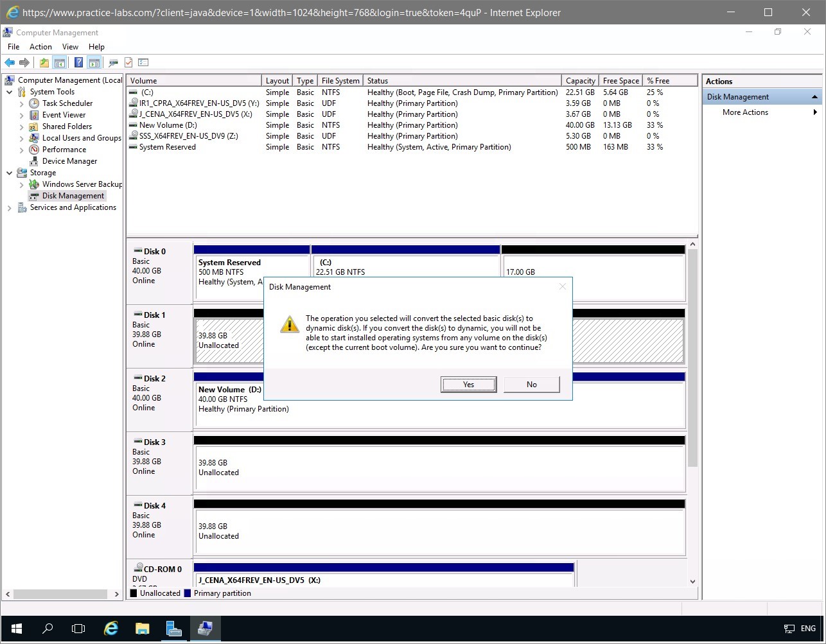Viewport: 826px width, 644px height.
Task: Click the checklist settings toolbar icon
Action: pos(143,62)
